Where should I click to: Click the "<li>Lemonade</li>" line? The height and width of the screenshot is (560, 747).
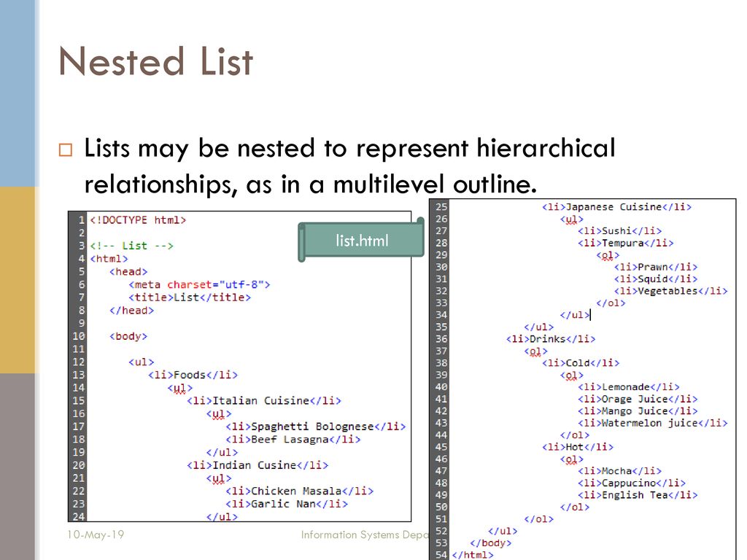628,386
